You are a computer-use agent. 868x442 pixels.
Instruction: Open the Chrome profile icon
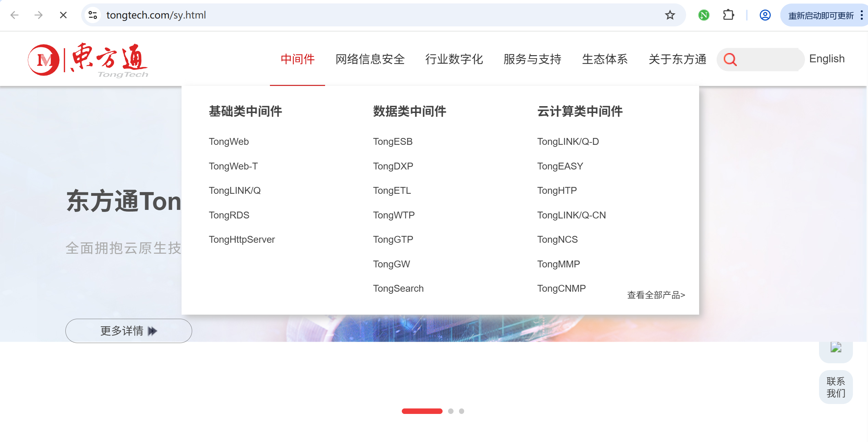click(x=765, y=15)
